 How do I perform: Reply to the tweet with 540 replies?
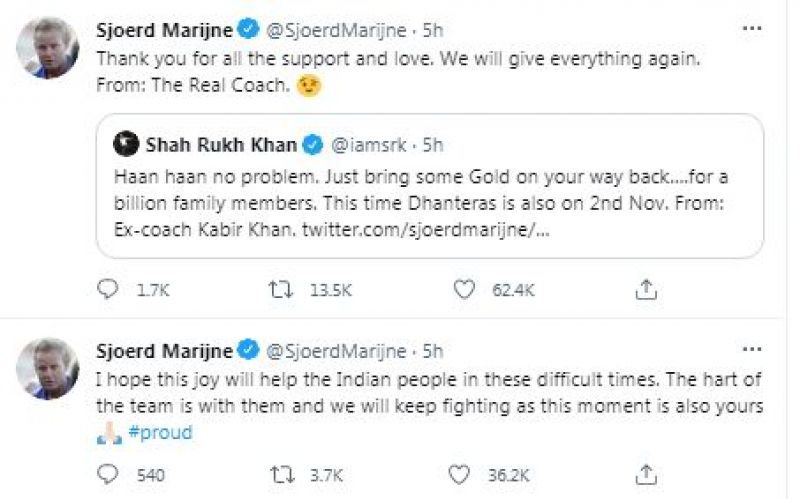(108, 474)
